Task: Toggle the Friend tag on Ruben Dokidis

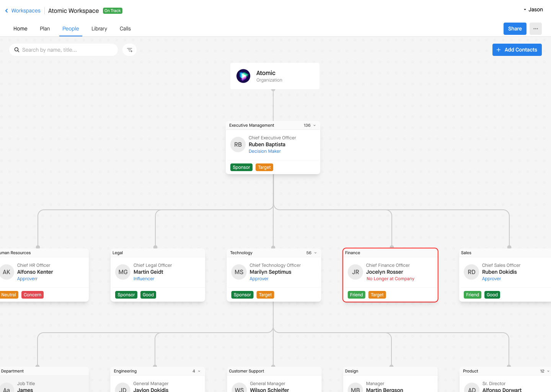Action: (472, 294)
